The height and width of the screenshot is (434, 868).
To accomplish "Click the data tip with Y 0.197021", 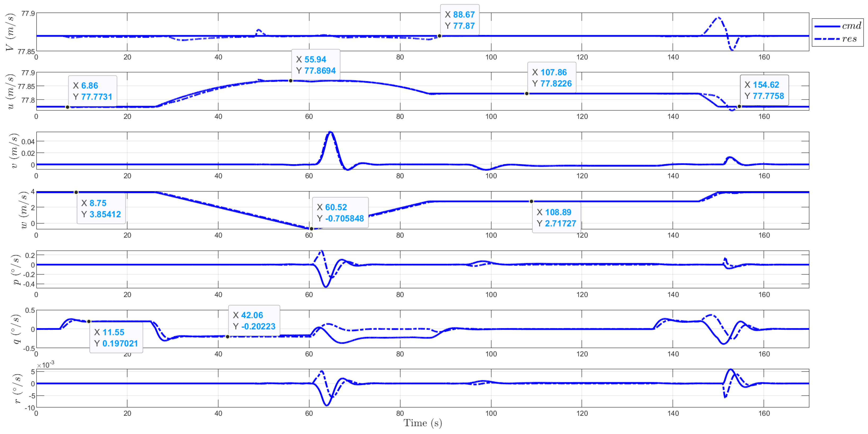I will coord(116,338).
